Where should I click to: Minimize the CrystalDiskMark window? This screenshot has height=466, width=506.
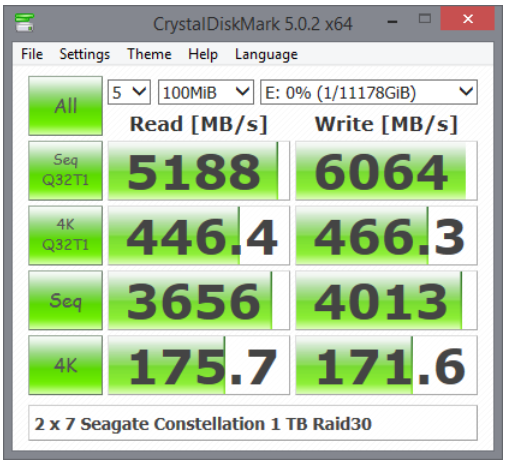point(392,22)
